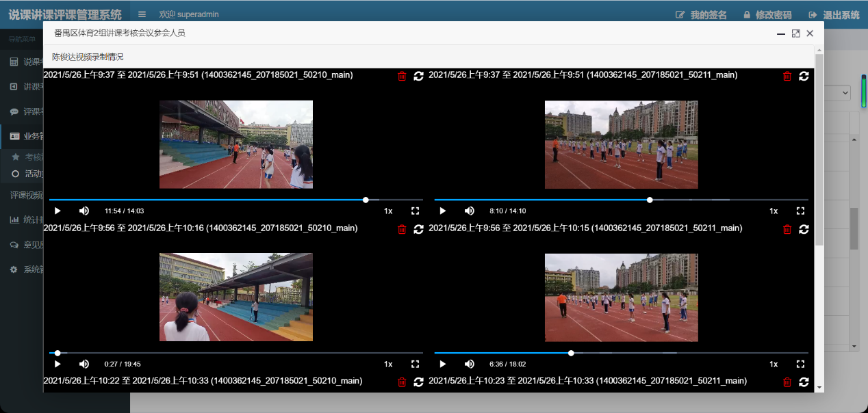Delete the 10:22 50210_main video recording
Image resolution: width=868 pixels, height=413 pixels.
click(402, 382)
